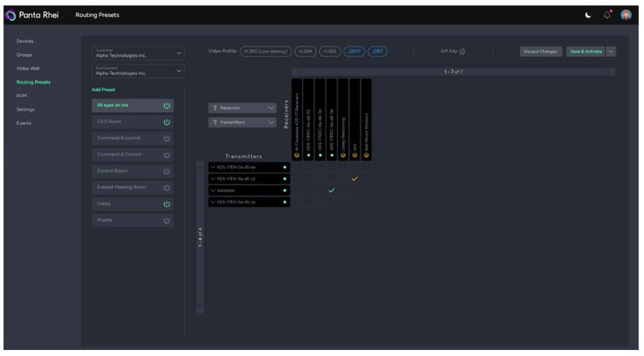
Task: Uncheck the green routing checkmark for sssssssss
Action: (331, 190)
